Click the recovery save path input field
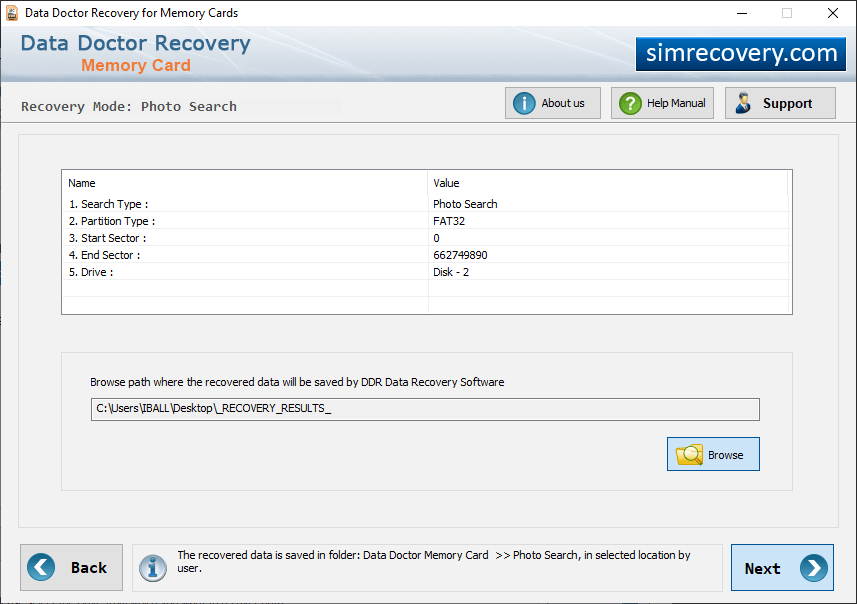The image size is (857, 604). tap(425, 409)
